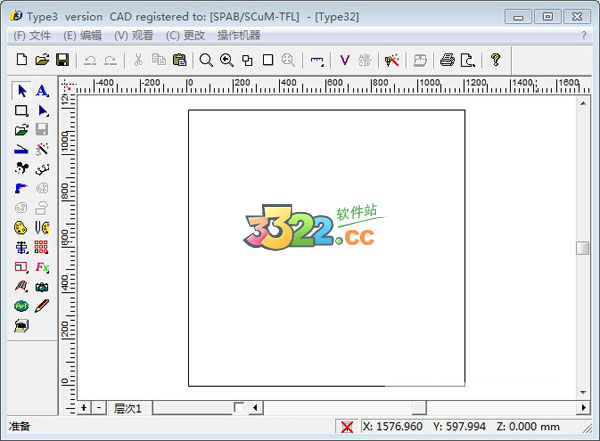Click the Redo arrow icon
This screenshot has height=441, width=600.
(111, 60)
